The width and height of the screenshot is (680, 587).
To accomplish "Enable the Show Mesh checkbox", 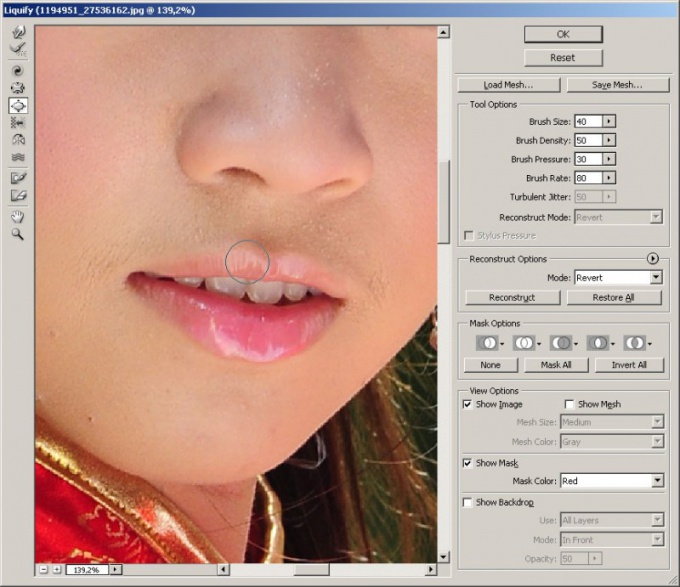I will click(x=569, y=404).
